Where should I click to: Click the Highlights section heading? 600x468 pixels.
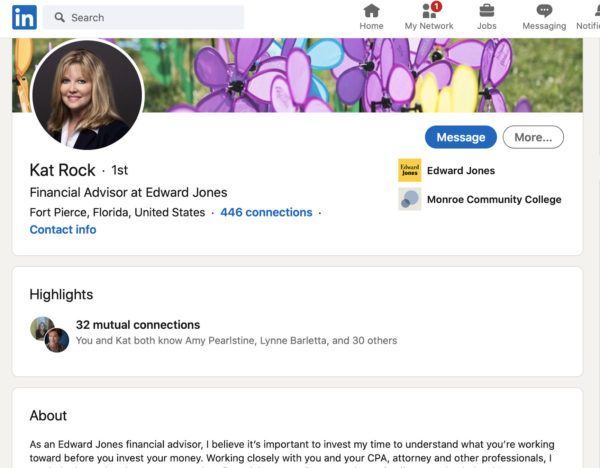(61, 294)
